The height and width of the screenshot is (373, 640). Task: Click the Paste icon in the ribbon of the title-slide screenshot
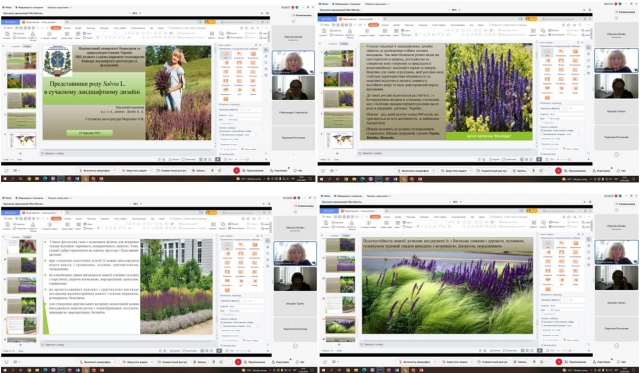point(7,35)
